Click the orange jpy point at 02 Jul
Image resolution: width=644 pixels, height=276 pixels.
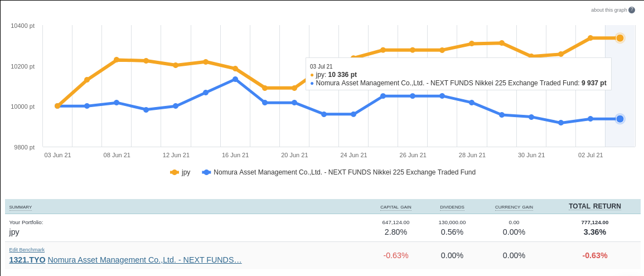[x=590, y=38]
